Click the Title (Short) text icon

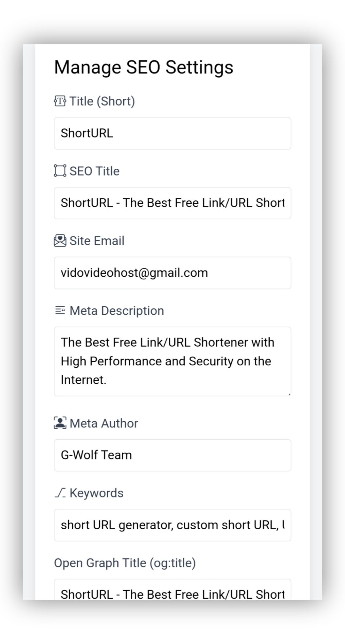60,101
